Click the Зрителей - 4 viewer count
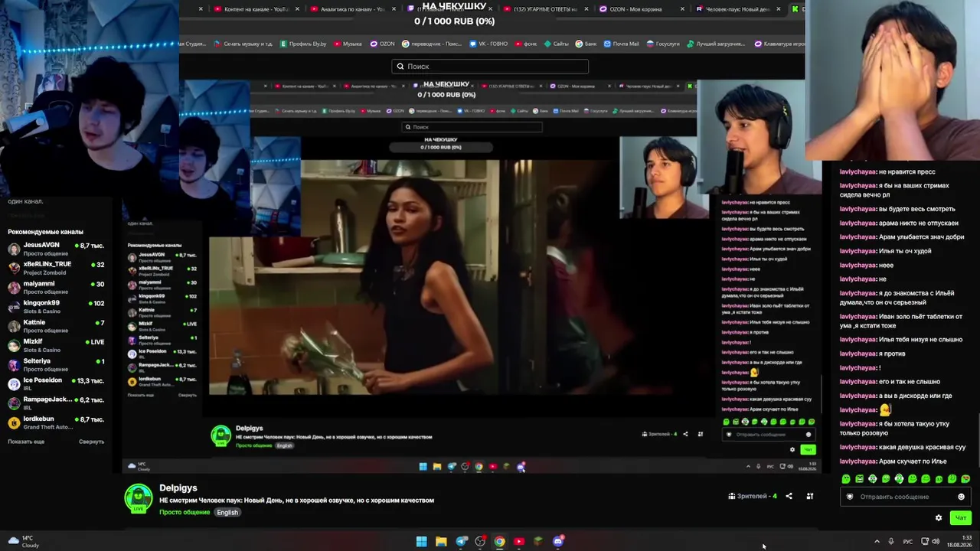Viewport: 980px width, 551px height. tap(753, 497)
